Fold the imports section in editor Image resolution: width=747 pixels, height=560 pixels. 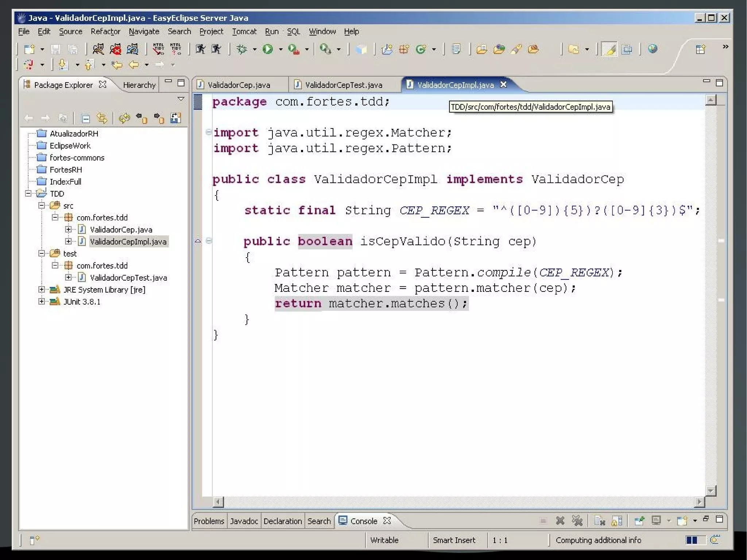point(209,132)
